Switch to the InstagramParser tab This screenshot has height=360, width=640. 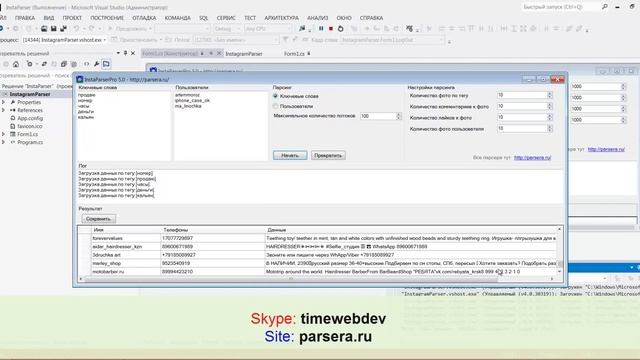point(244,53)
